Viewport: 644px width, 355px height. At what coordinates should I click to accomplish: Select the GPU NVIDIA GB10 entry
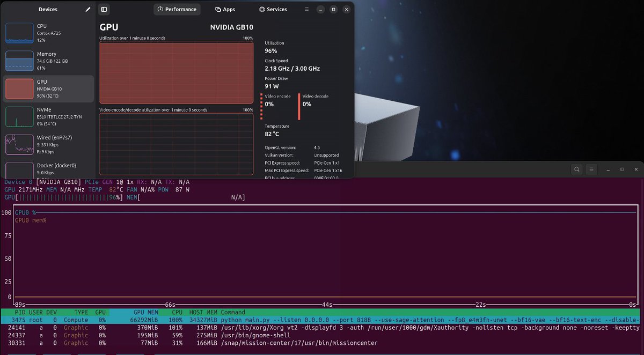point(49,88)
